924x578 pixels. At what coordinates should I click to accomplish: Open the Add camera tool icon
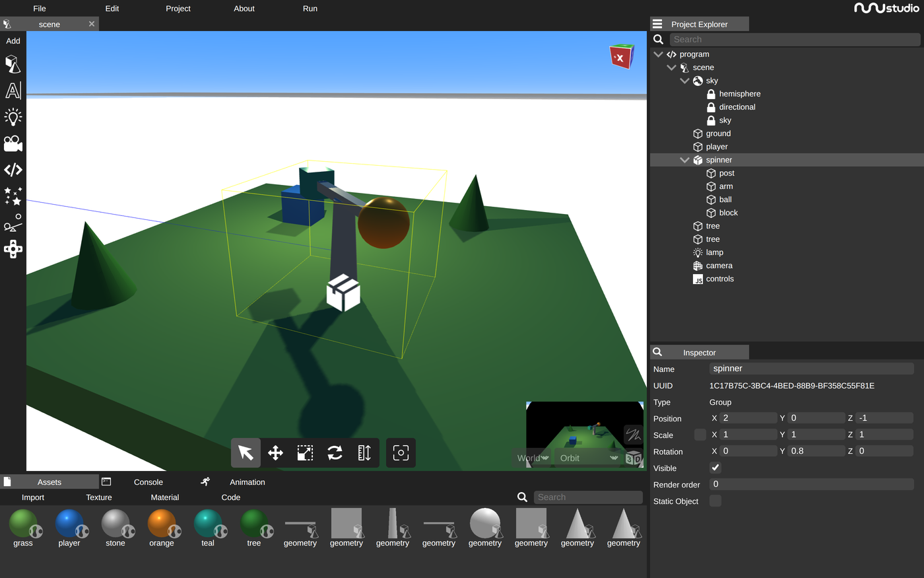pos(13,143)
